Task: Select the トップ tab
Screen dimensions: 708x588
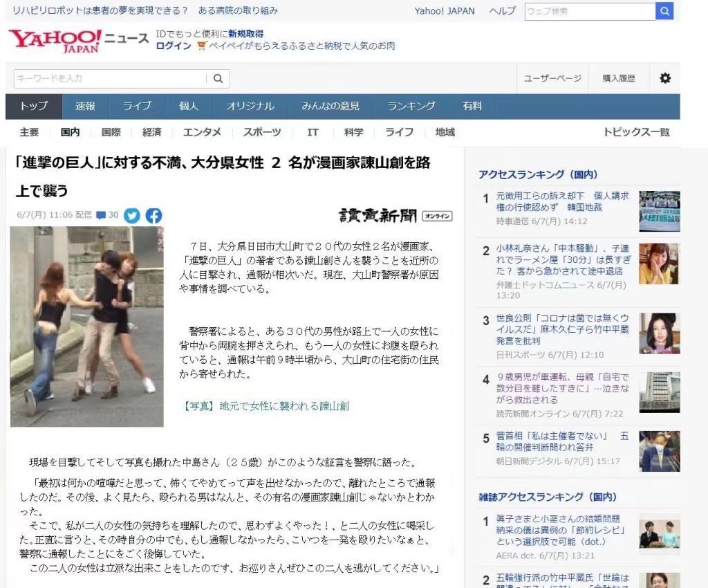Action: (x=34, y=106)
